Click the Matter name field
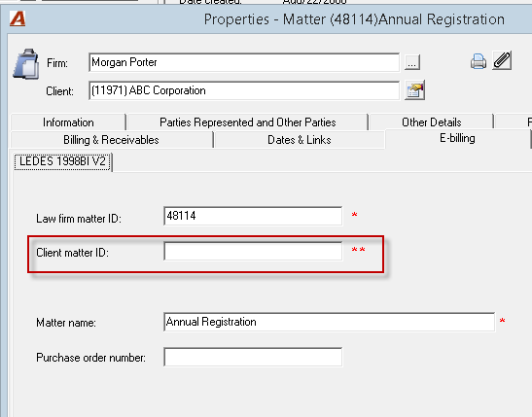Screen dimensions: 532x417 click(x=329, y=322)
